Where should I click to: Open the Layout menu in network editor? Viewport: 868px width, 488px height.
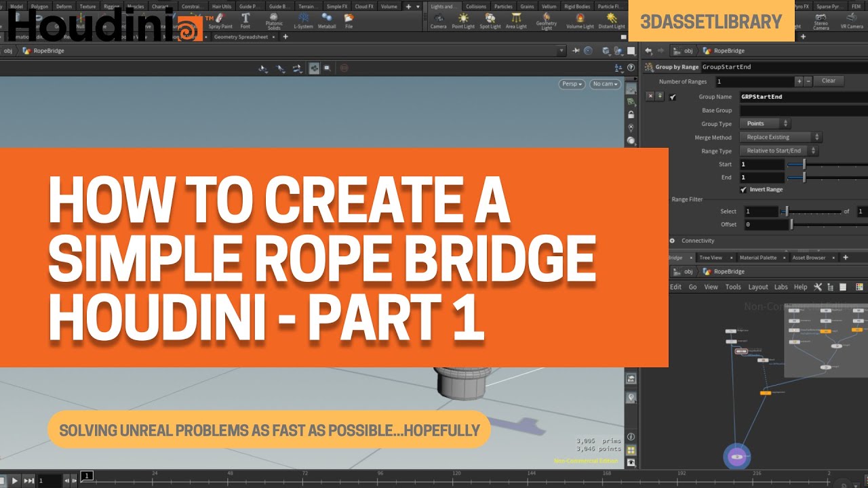pyautogui.click(x=758, y=287)
